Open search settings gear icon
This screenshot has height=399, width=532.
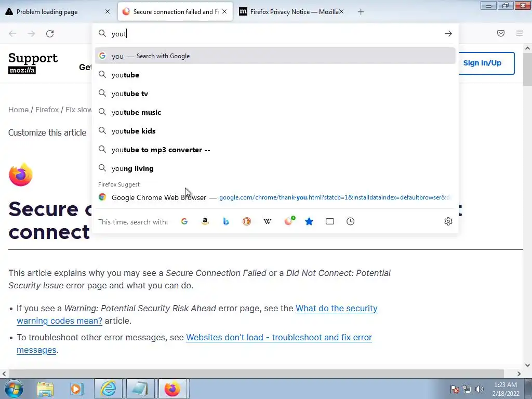448,221
